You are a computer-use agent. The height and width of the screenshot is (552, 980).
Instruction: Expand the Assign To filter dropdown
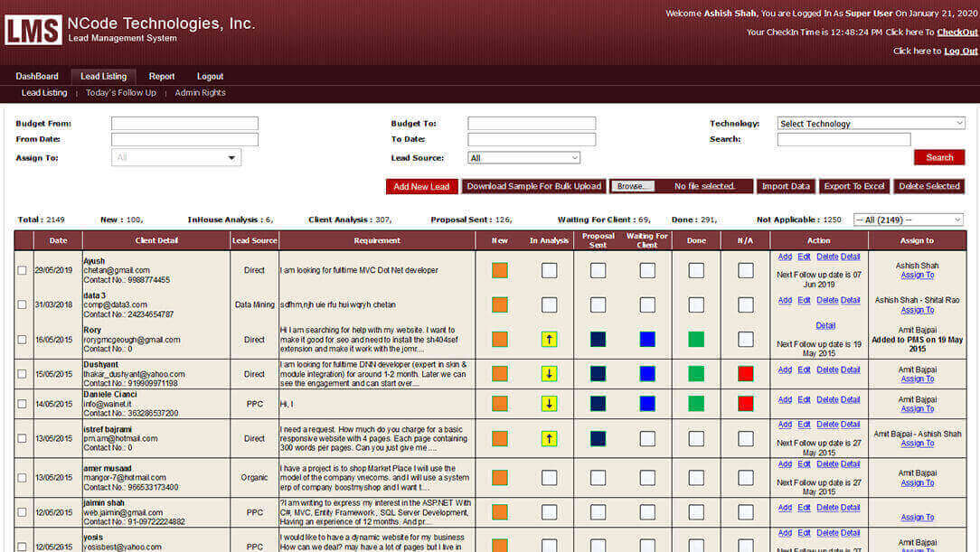pyautogui.click(x=176, y=158)
